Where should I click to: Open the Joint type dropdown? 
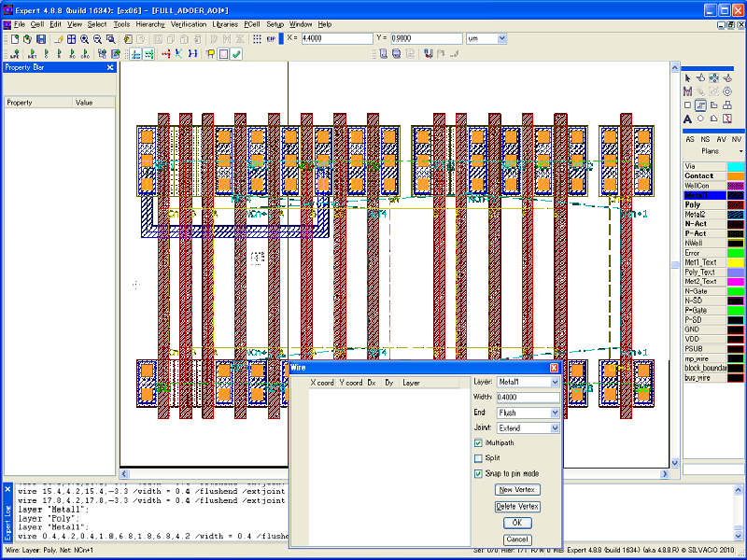click(555, 427)
